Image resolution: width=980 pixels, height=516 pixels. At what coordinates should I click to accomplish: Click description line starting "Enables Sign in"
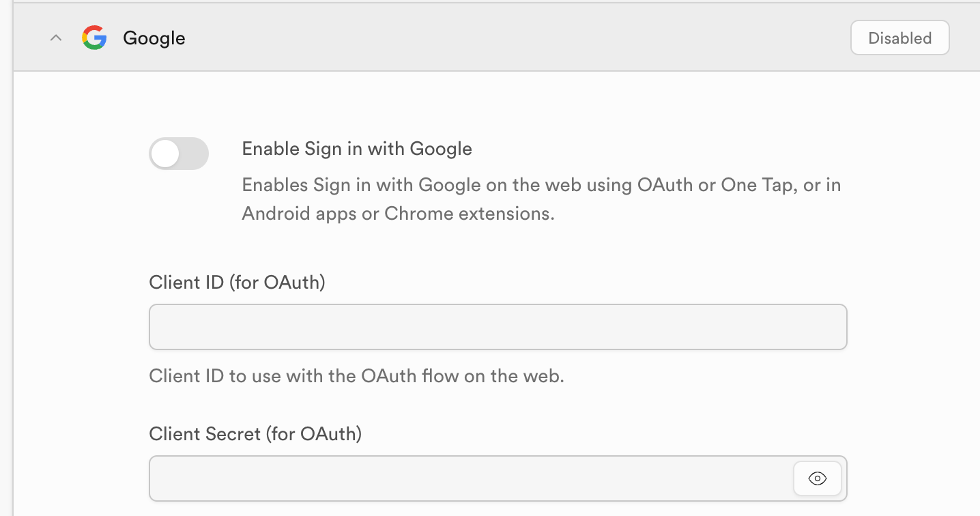click(x=541, y=186)
